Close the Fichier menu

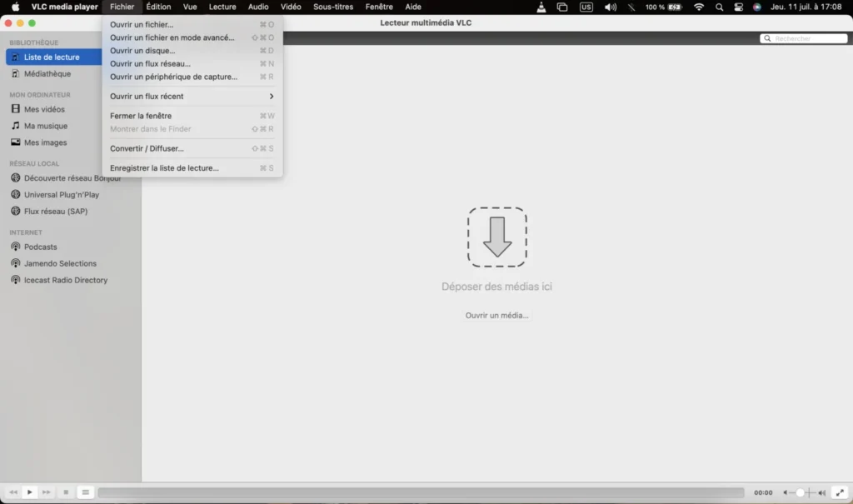(122, 7)
